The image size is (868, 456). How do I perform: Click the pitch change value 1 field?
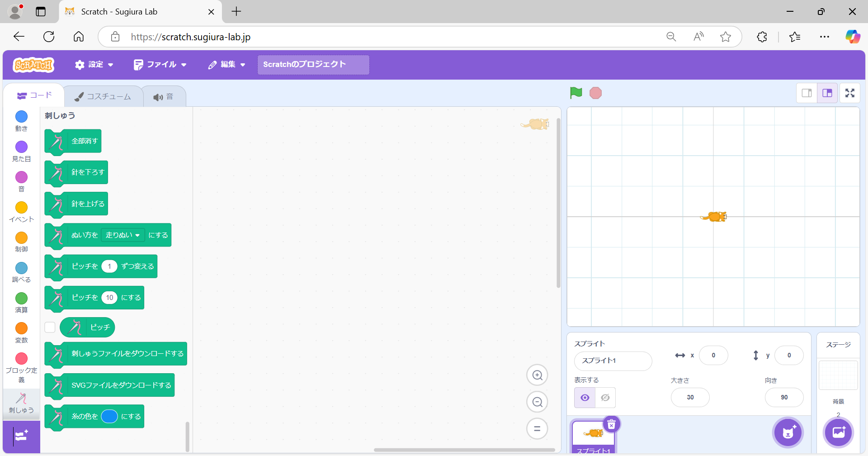[109, 266]
